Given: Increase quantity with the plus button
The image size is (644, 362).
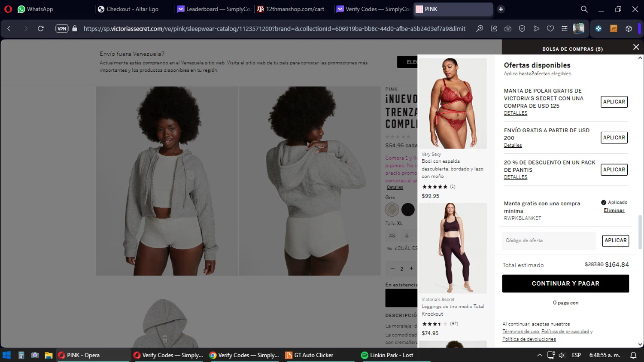Looking at the screenshot, I should click(411, 269).
